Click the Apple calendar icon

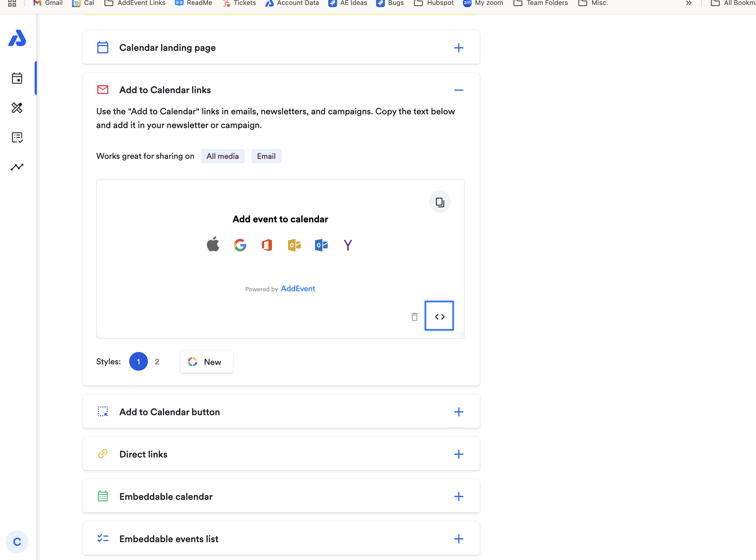click(x=213, y=244)
